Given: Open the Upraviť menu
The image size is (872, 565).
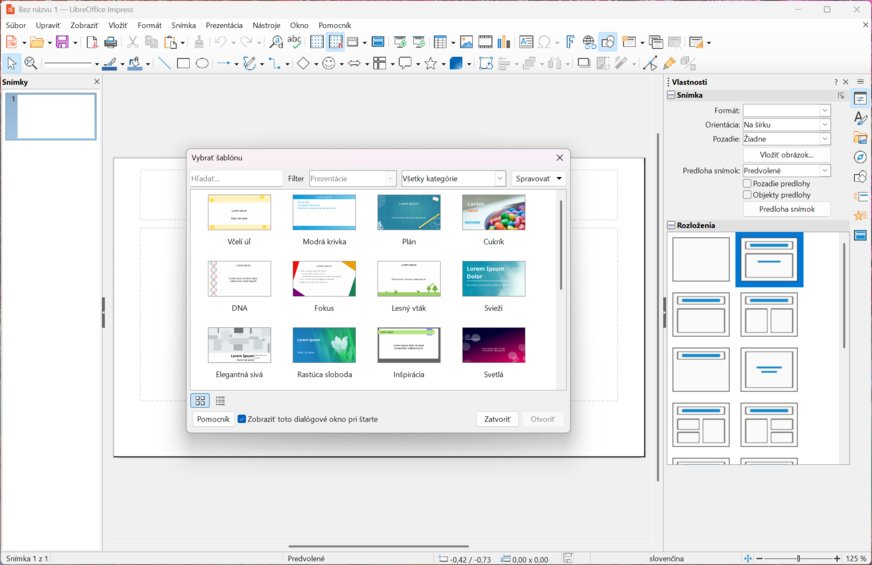Looking at the screenshot, I should pyautogui.click(x=48, y=25).
